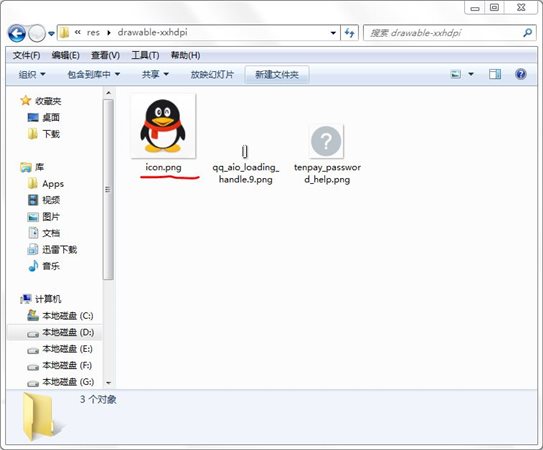
Task: Click the '3 个对象' status text
Action: [98, 399]
